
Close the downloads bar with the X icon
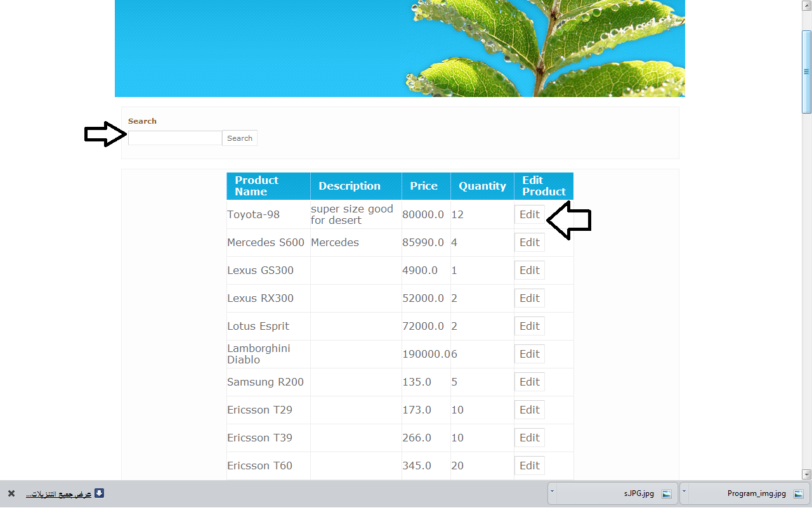(11, 493)
